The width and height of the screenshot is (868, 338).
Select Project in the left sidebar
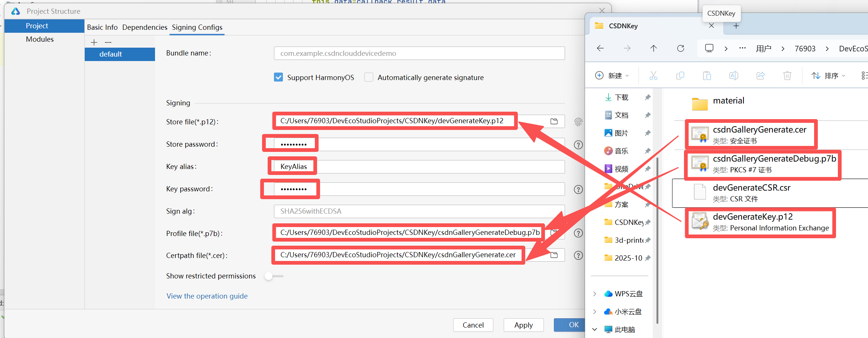coord(44,26)
